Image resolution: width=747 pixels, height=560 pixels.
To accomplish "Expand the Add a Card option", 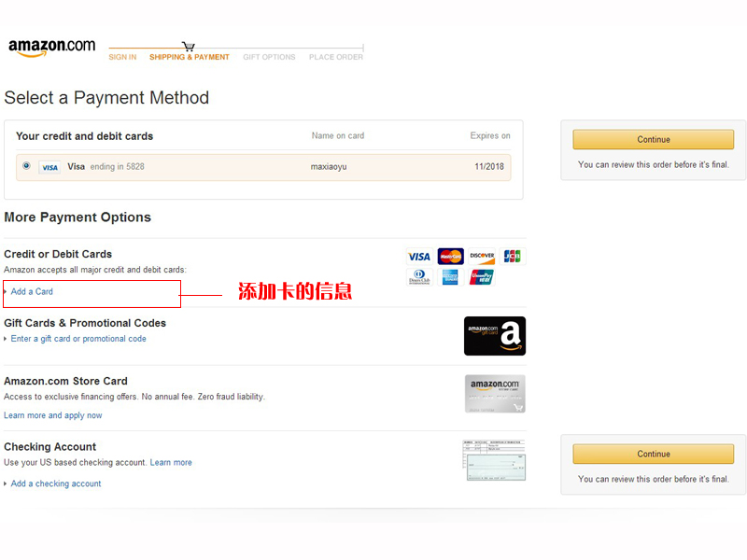I will (32, 291).
